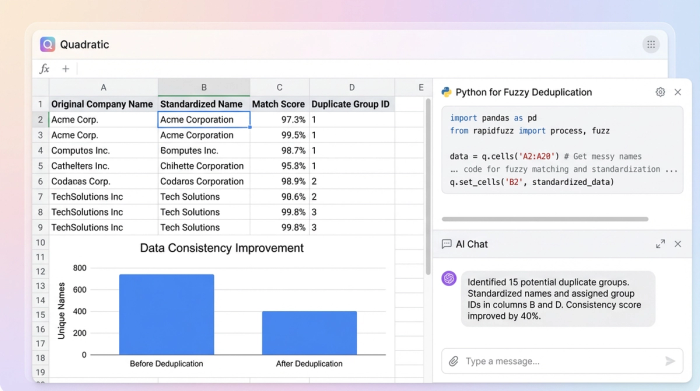Select column A header
Viewport: 700px width, 391px height.
pyautogui.click(x=103, y=87)
